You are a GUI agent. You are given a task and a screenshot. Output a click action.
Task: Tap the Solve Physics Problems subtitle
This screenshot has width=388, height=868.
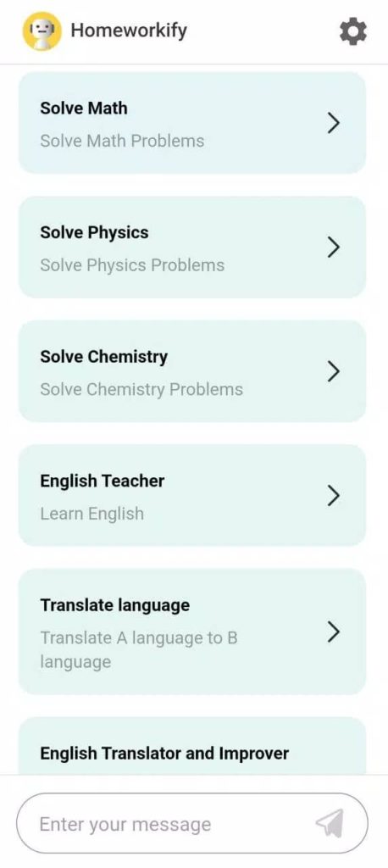coord(132,265)
